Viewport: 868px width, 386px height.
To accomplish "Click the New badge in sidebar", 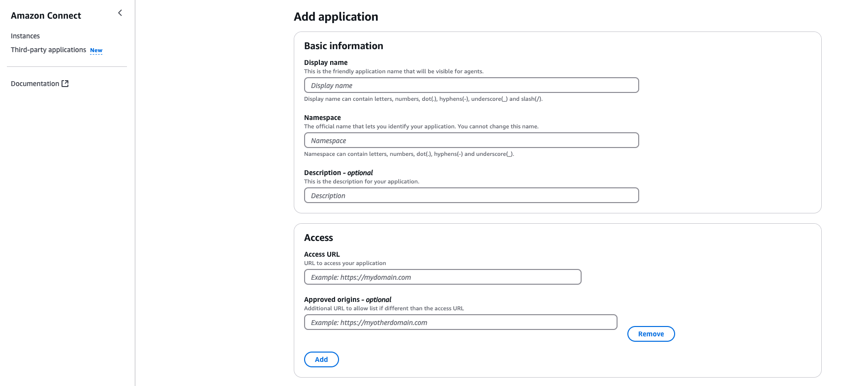I will [96, 50].
